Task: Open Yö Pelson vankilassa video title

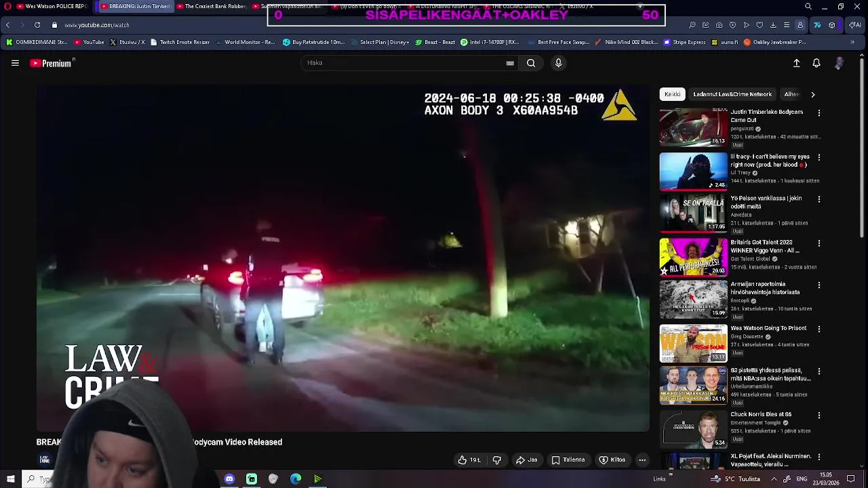Action: coord(766,203)
